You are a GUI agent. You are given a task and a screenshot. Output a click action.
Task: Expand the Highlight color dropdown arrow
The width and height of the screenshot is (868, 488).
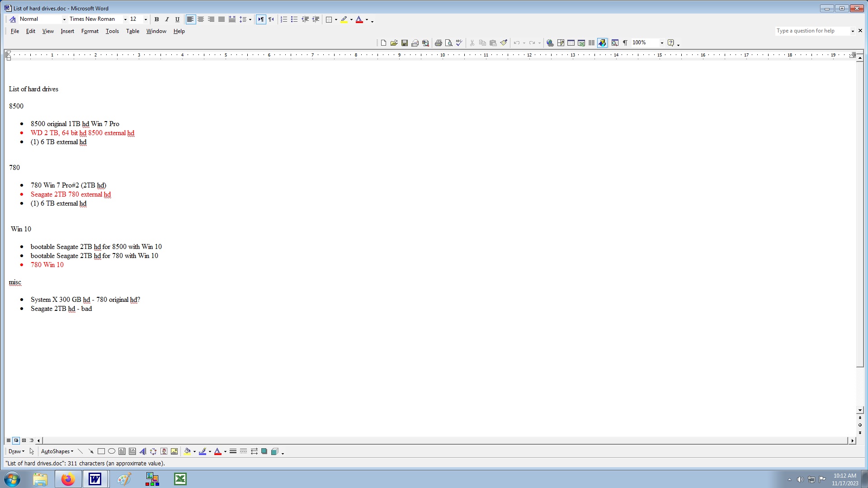click(x=351, y=20)
